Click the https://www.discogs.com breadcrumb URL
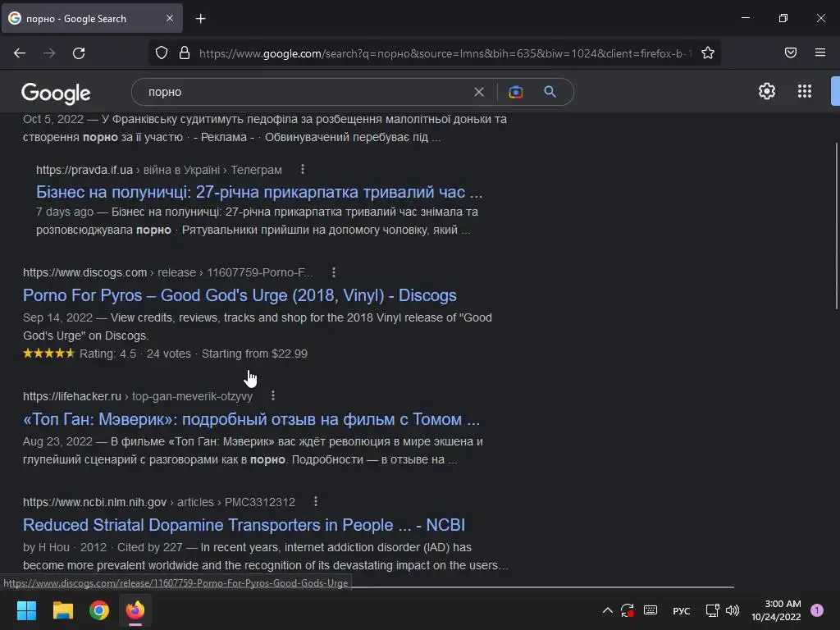The image size is (840, 630). 84,272
